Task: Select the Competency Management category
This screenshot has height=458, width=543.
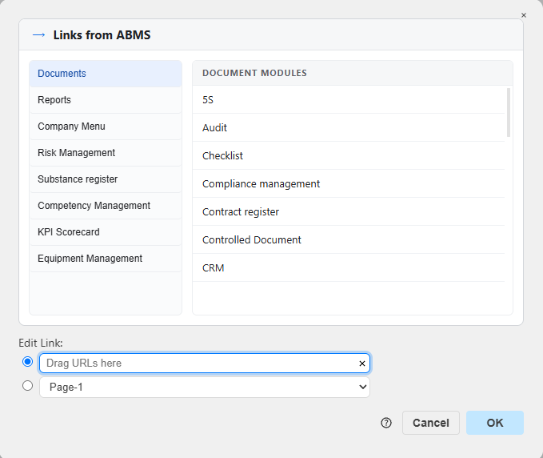Action: coord(106,206)
